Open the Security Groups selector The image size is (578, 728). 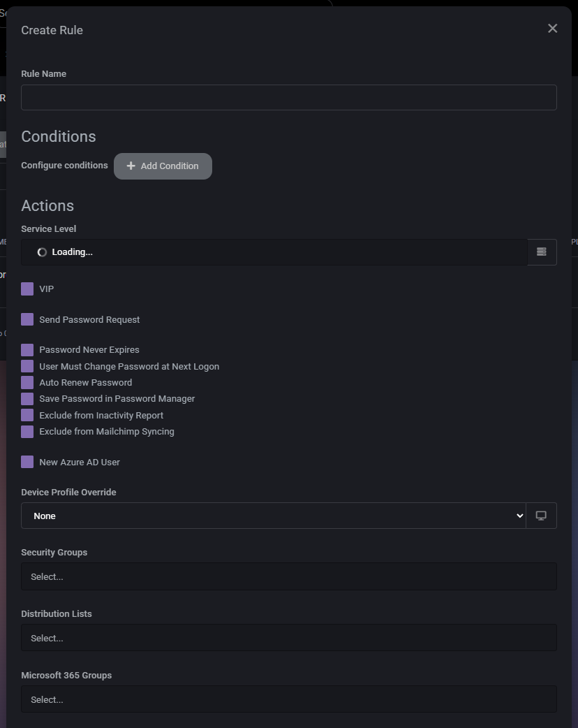(x=288, y=576)
